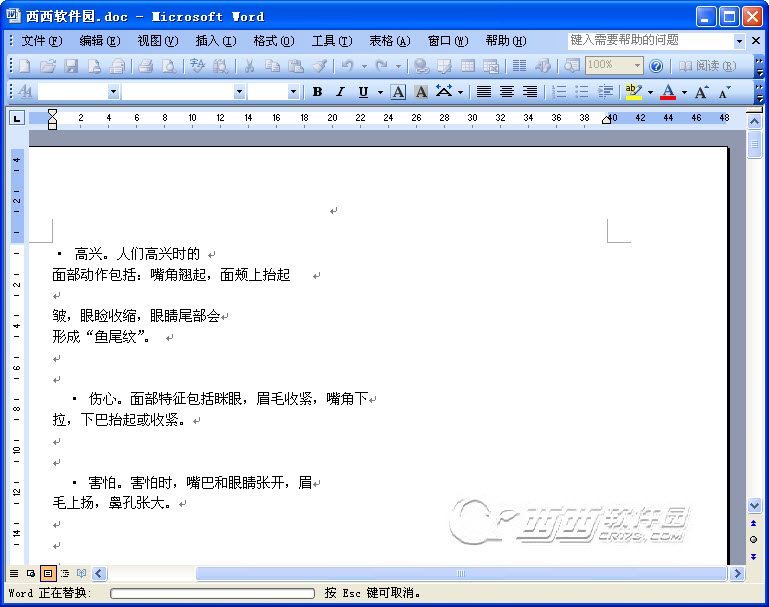Click the Print icon
This screenshot has height=607, width=769.
146,65
